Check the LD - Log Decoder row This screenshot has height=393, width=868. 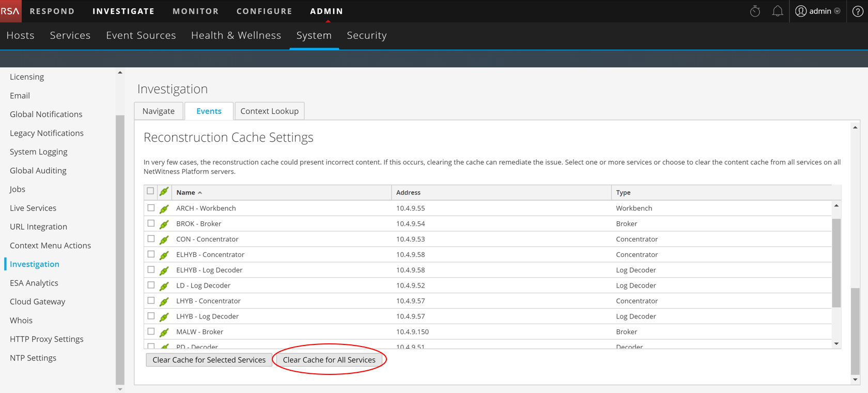(151, 285)
